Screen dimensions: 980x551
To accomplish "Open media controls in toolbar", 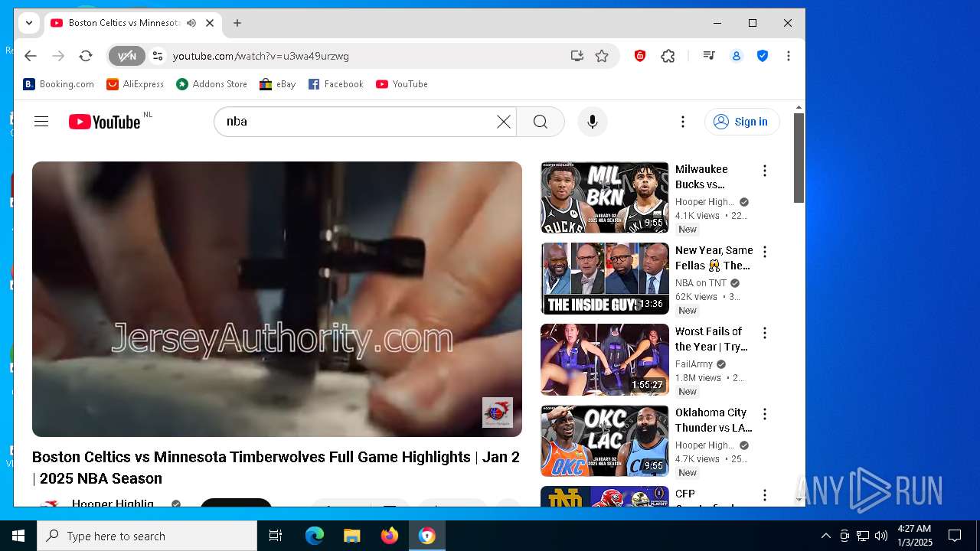I will (x=709, y=56).
